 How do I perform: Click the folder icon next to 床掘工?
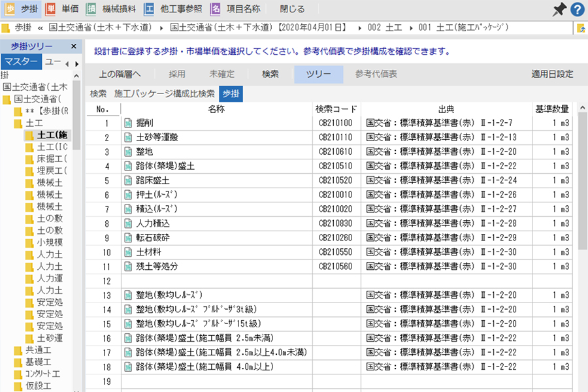tap(29, 159)
